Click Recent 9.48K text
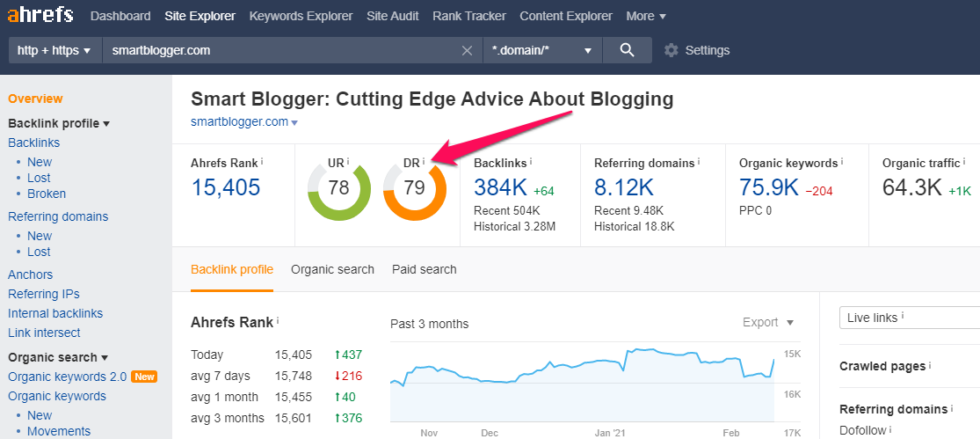The image size is (980, 439). [628, 210]
